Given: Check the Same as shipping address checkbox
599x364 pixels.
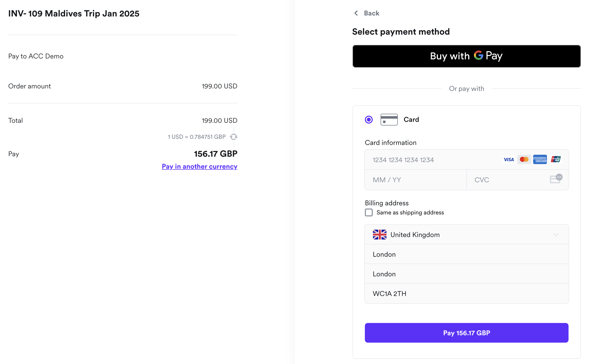Looking at the screenshot, I should (369, 212).
